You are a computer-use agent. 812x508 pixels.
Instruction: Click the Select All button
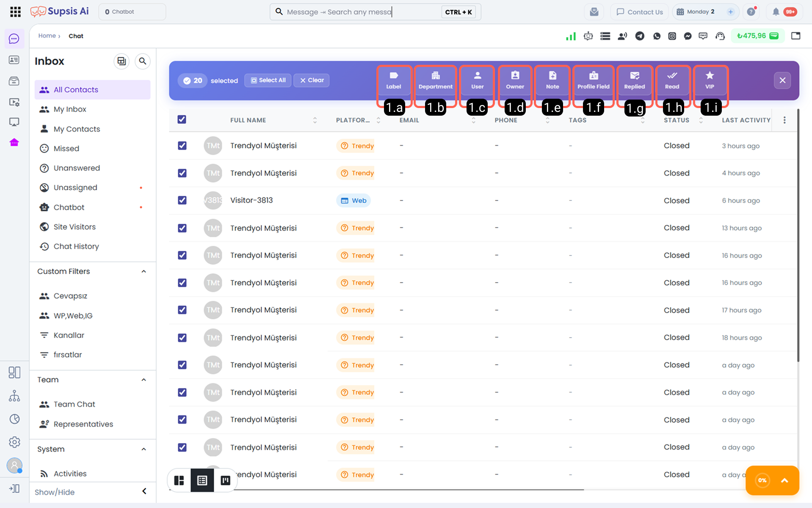(268, 80)
